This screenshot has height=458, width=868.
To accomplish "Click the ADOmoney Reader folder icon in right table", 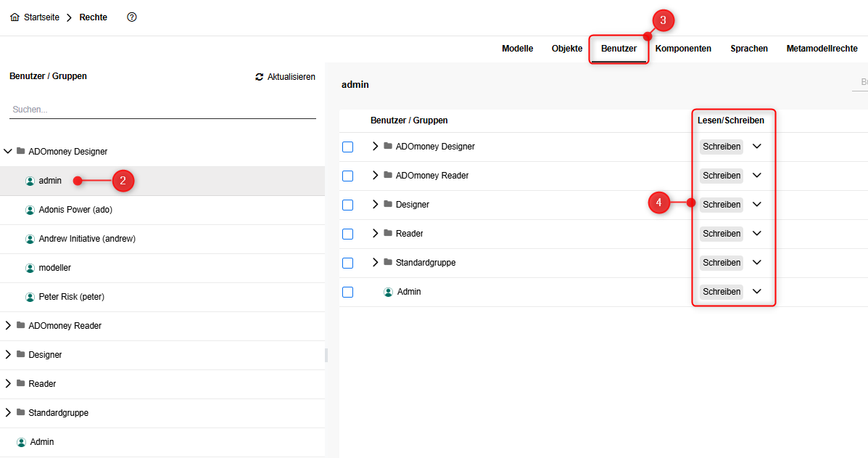I will pyautogui.click(x=388, y=175).
